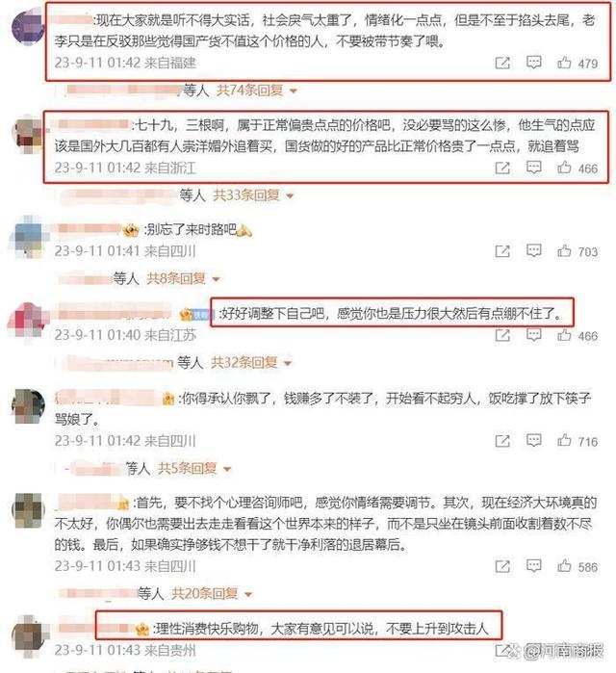Open the top commenter's avatar
This screenshot has height=673, width=616.
28,28
